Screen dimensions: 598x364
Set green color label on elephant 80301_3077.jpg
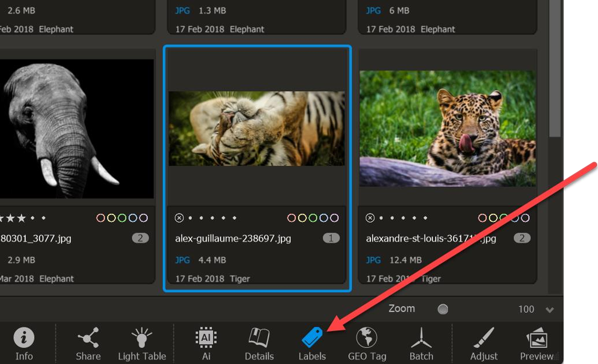pos(122,218)
